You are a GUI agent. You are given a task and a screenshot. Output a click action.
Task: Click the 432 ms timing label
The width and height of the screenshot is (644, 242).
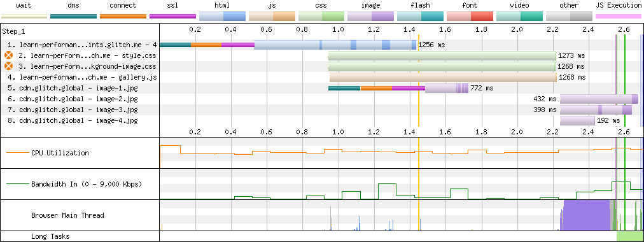coord(545,99)
